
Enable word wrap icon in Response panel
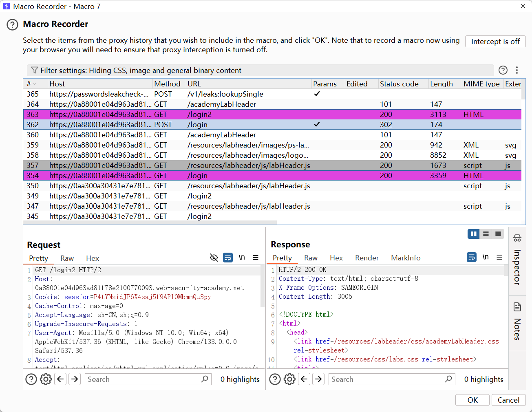pos(471,257)
